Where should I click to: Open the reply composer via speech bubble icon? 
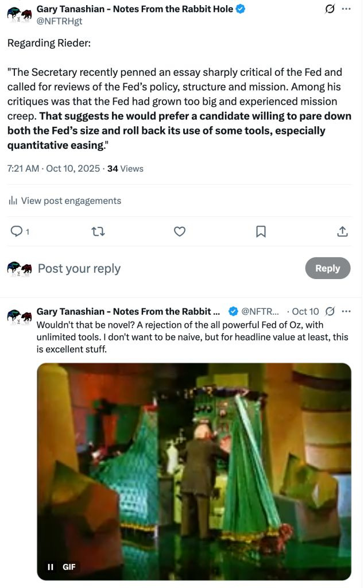16,231
